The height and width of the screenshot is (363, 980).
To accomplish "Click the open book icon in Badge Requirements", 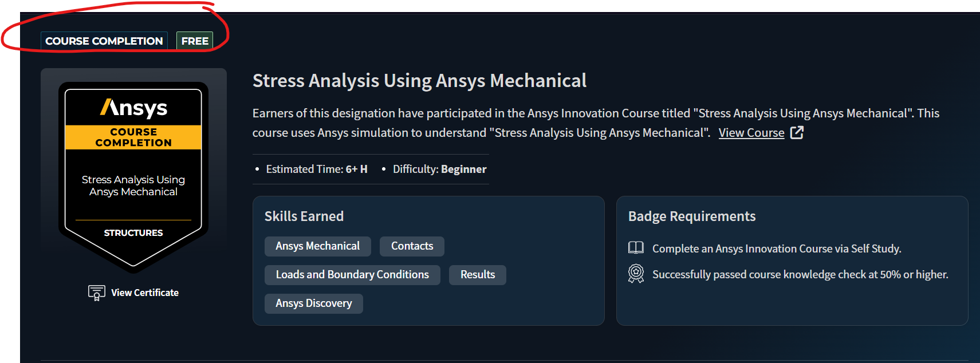I will [x=636, y=247].
